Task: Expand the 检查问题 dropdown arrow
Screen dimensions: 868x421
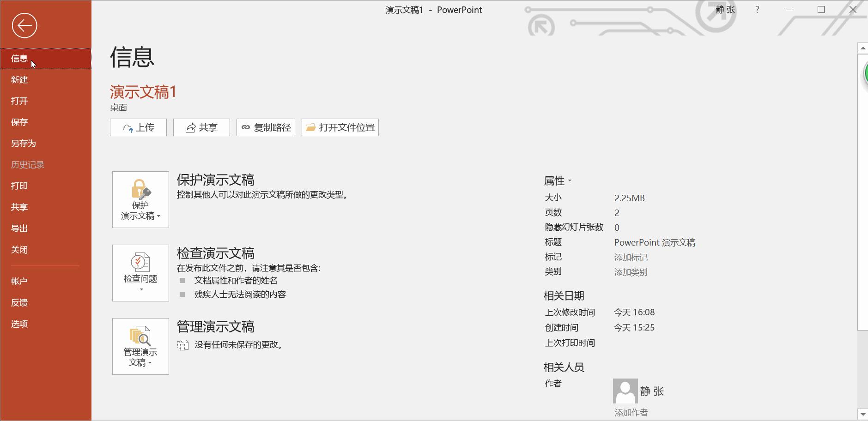Action: click(140, 289)
